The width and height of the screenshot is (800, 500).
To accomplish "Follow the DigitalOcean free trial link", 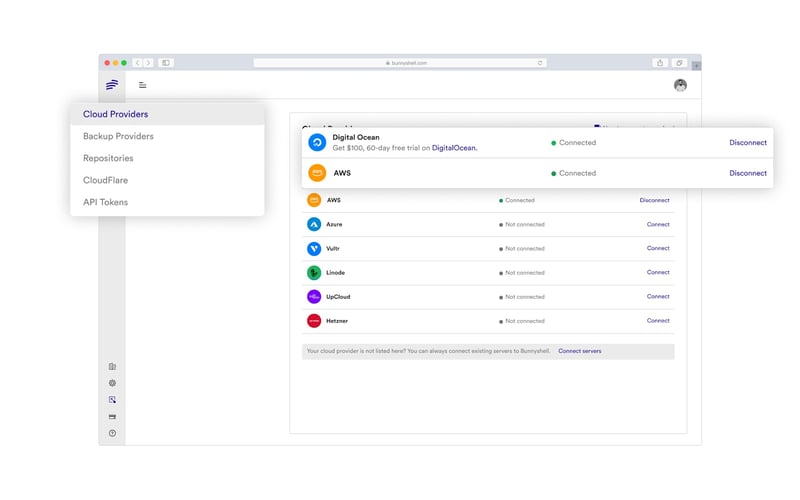I will 455,148.
